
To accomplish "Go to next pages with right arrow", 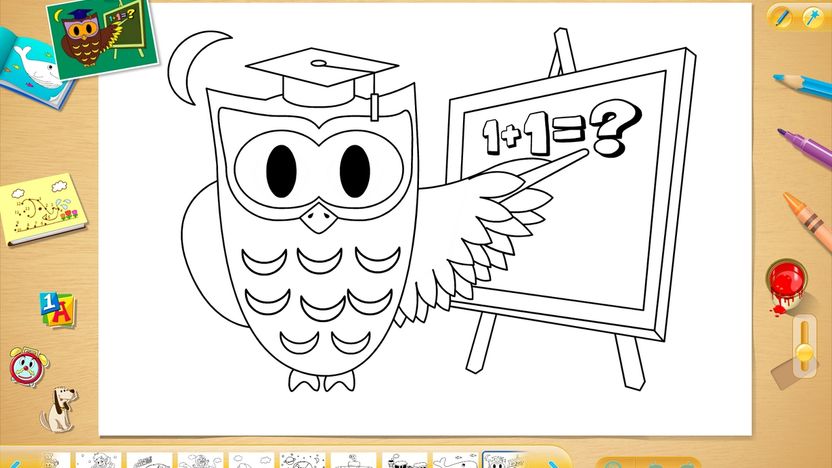I will (x=552, y=464).
